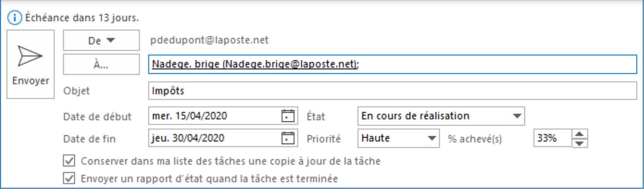The width and height of the screenshot is (644, 189).
Task: Open the Date de fin calendar picker
Action: click(x=288, y=138)
